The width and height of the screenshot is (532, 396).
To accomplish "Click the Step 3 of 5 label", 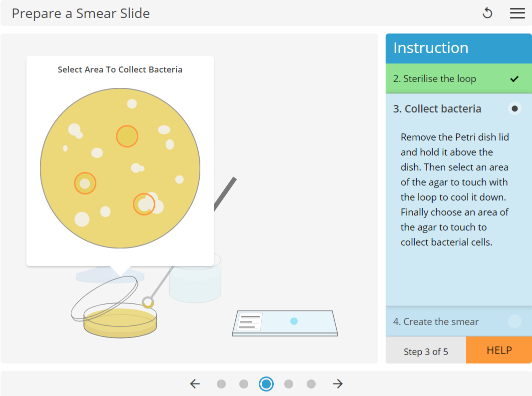I will (x=425, y=350).
